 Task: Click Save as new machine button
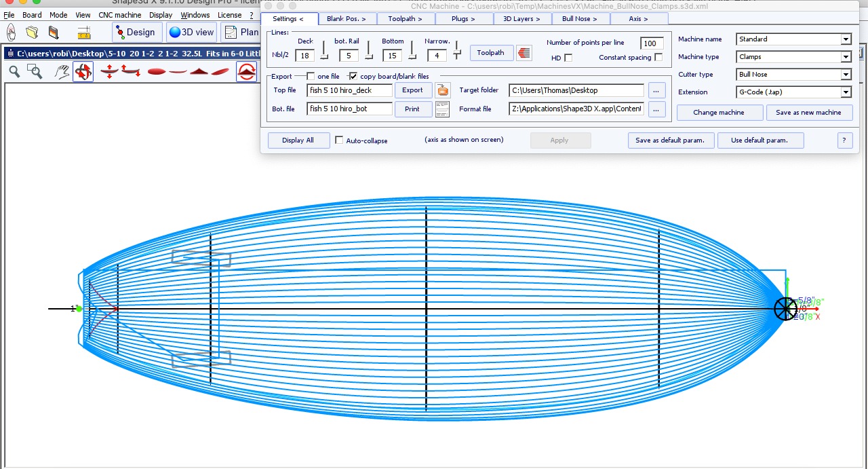pos(809,113)
